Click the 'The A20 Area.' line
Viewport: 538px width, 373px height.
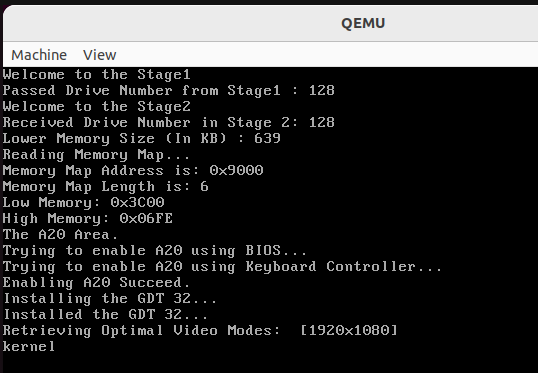[60, 235]
